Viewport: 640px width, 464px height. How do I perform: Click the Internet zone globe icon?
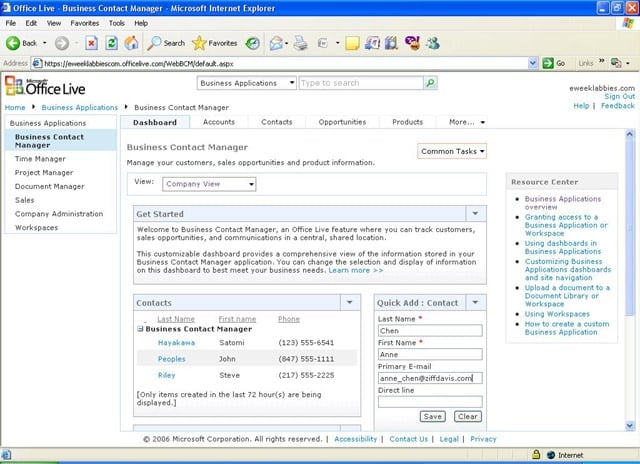pyautogui.click(x=551, y=455)
